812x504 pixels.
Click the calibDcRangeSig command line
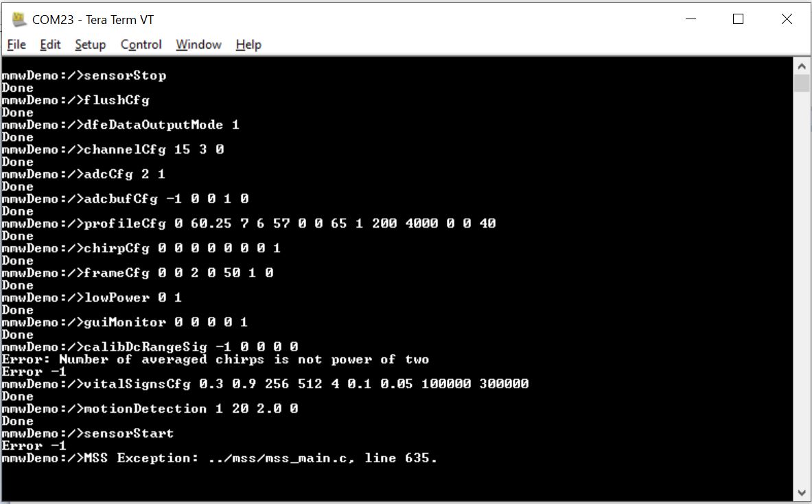pyautogui.click(x=150, y=347)
